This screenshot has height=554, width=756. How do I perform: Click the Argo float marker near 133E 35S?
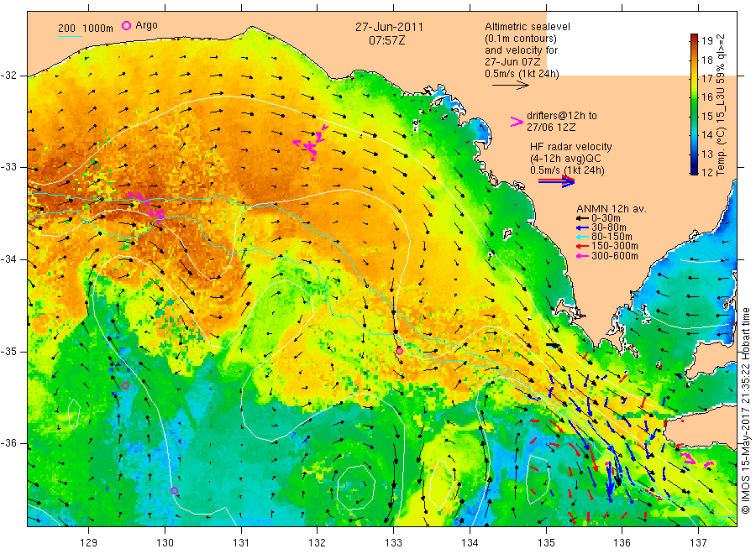click(399, 351)
